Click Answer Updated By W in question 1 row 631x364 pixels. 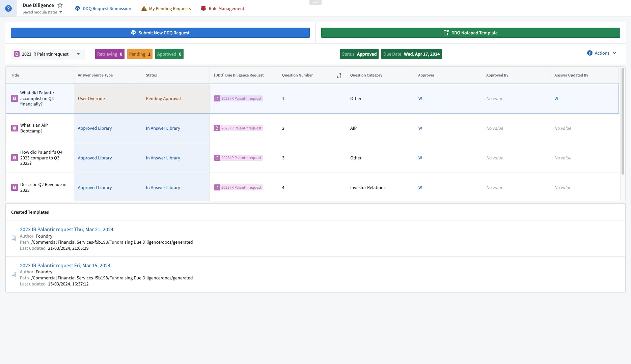coord(556,98)
